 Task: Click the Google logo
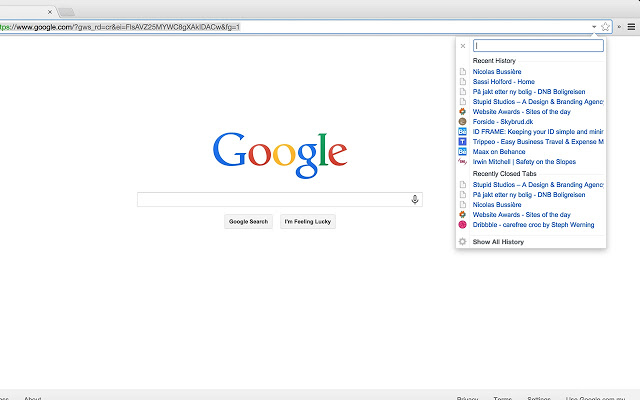click(280, 155)
